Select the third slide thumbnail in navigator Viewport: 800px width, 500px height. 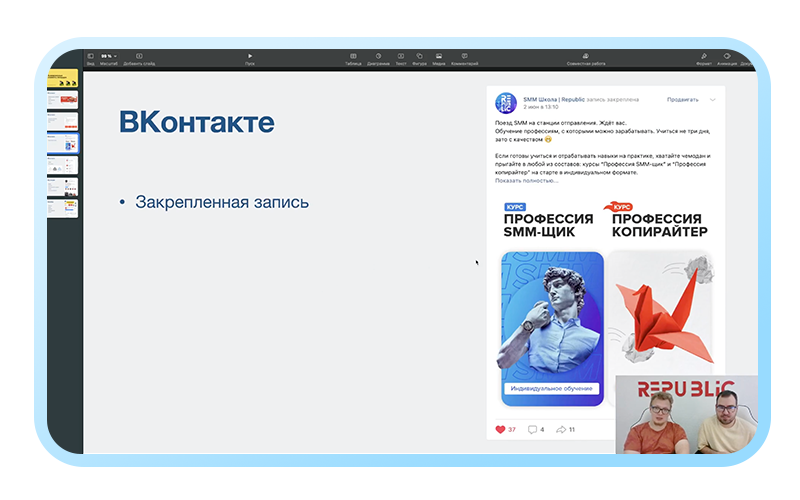coord(62,121)
